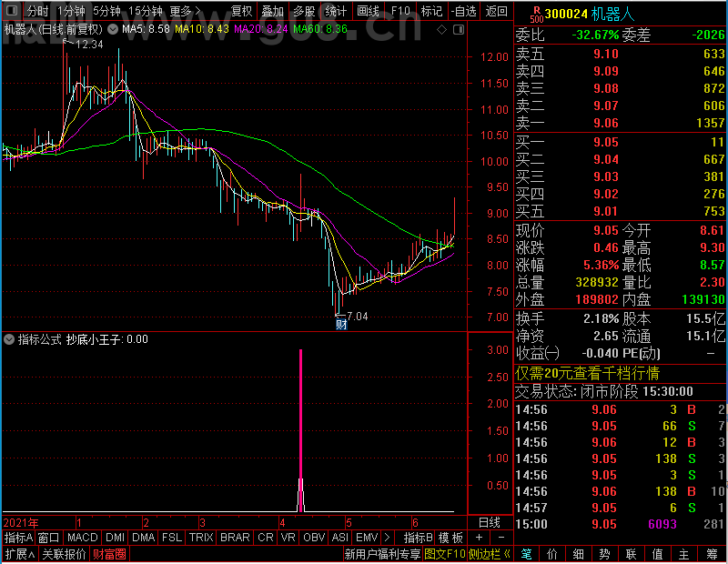Screen dimensions: 728x564
Task: Switch indicator to VR
Action: click(x=288, y=538)
